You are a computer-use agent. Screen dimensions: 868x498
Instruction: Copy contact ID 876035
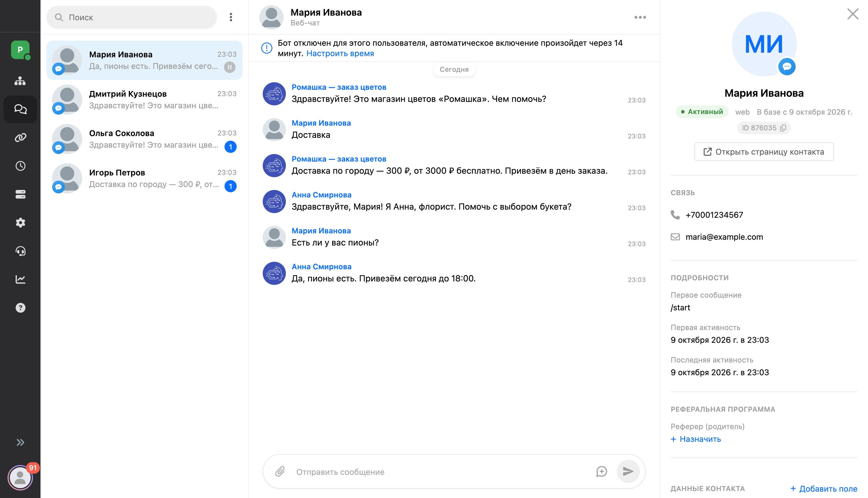click(x=783, y=128)
